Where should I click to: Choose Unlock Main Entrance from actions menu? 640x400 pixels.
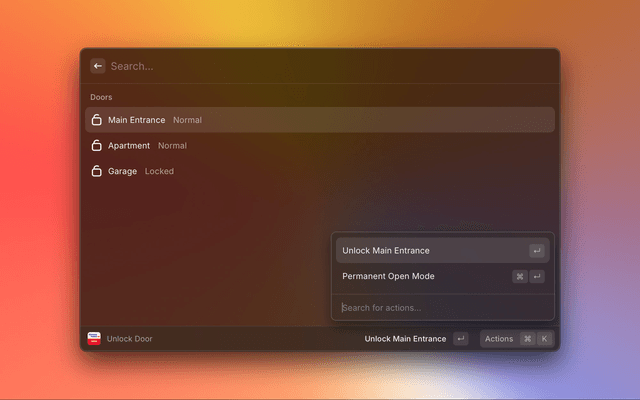386,251
